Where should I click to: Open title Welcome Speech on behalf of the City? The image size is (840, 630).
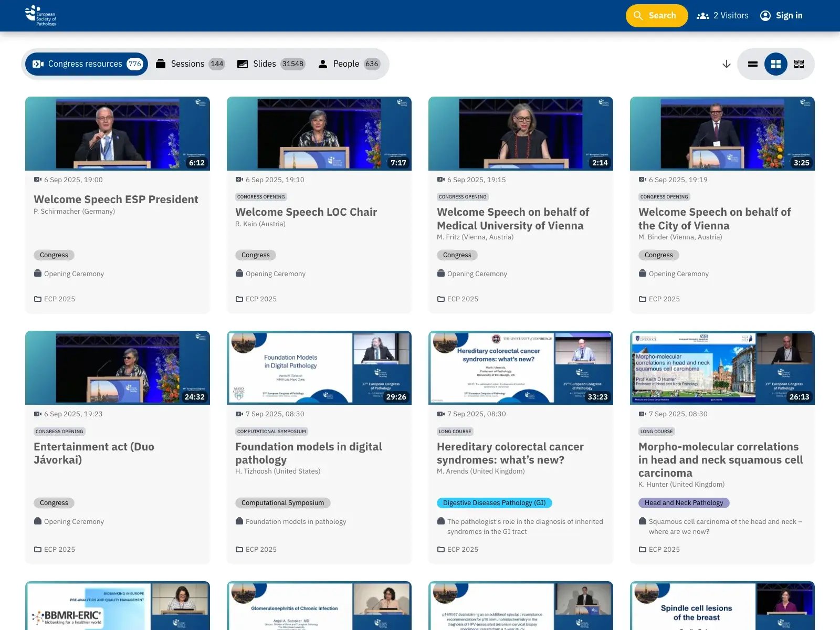pos(715,219)
